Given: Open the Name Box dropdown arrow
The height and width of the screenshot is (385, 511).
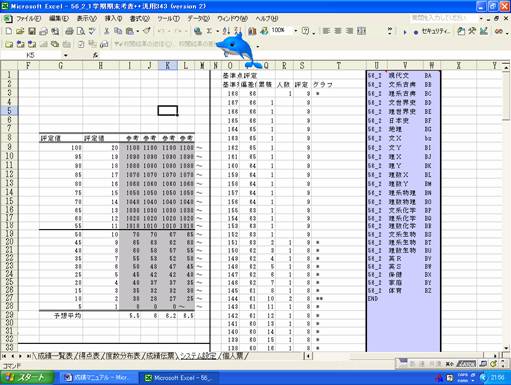Looking at the screenshot, I should pos(66,55).
